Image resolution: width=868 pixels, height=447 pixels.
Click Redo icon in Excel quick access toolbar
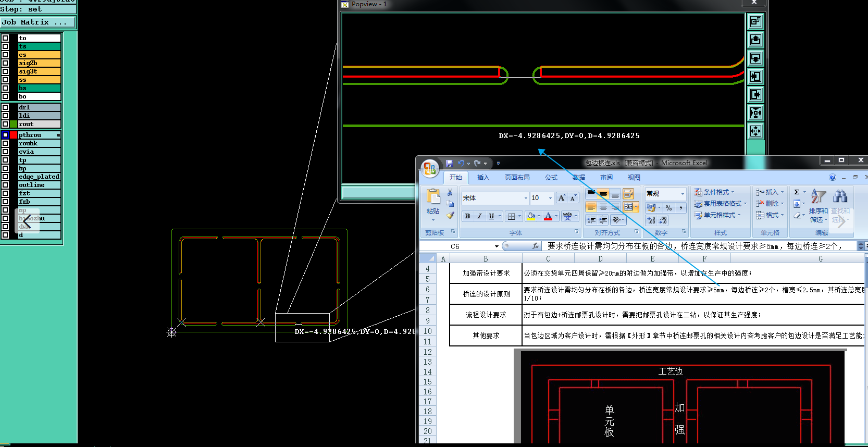coord(477,163)
